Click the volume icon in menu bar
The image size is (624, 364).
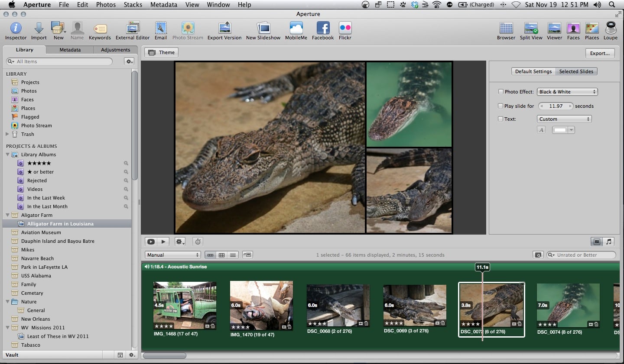click(x=597, y=5)
